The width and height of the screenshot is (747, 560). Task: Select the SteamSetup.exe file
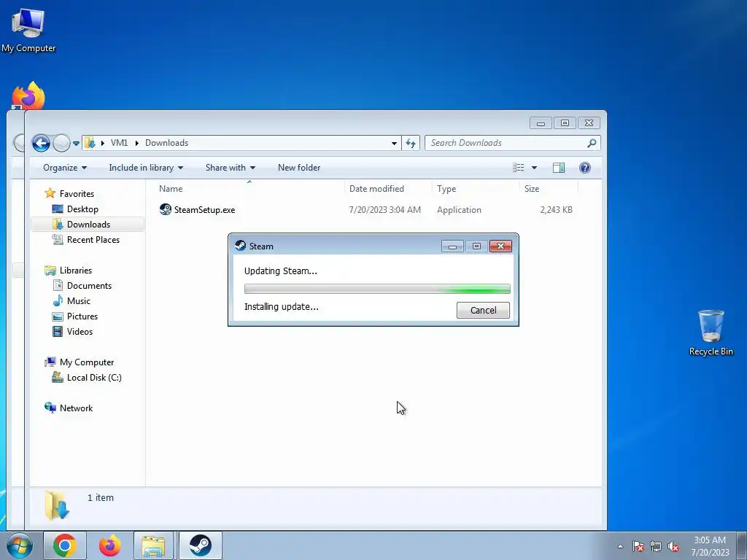(x=204, y=210)
